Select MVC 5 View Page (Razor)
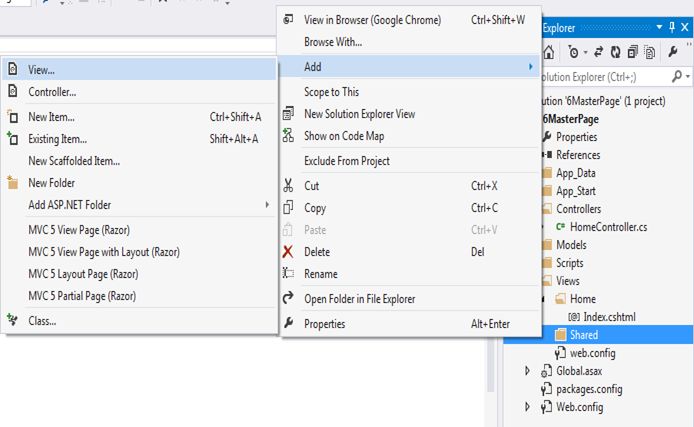The height and width of the screenshot is (427, 694). tap(140, 230)
